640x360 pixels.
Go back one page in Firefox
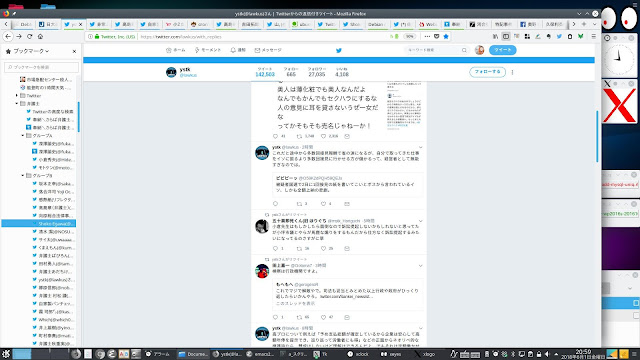click(8, 36)
